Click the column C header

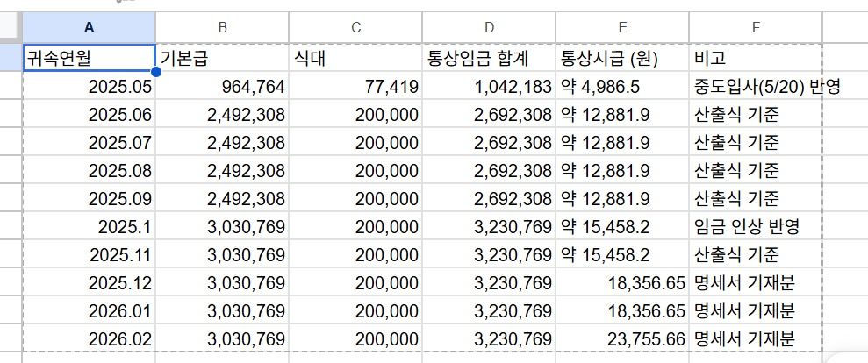pyautogui.click(x=355, y=27)
